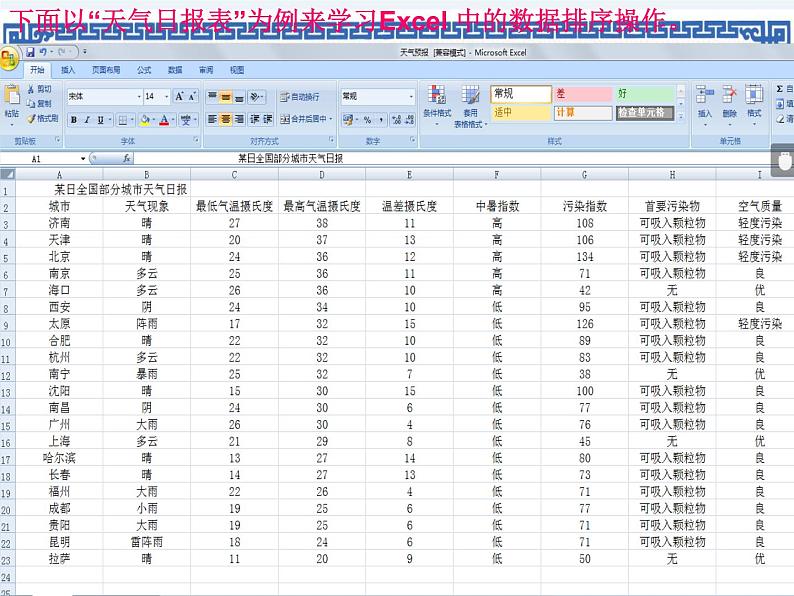
Task: Click the Cut (剪切) button
Action: coord(39,89)
